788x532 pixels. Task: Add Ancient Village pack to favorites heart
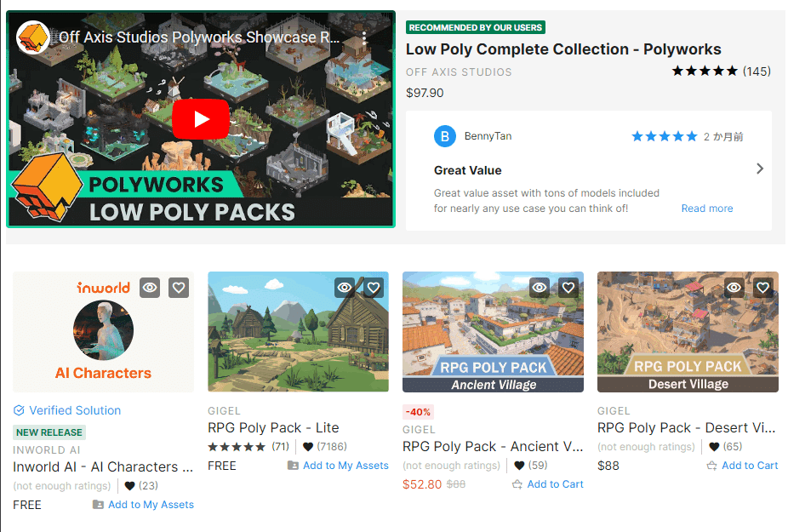[x=568, y=288]
